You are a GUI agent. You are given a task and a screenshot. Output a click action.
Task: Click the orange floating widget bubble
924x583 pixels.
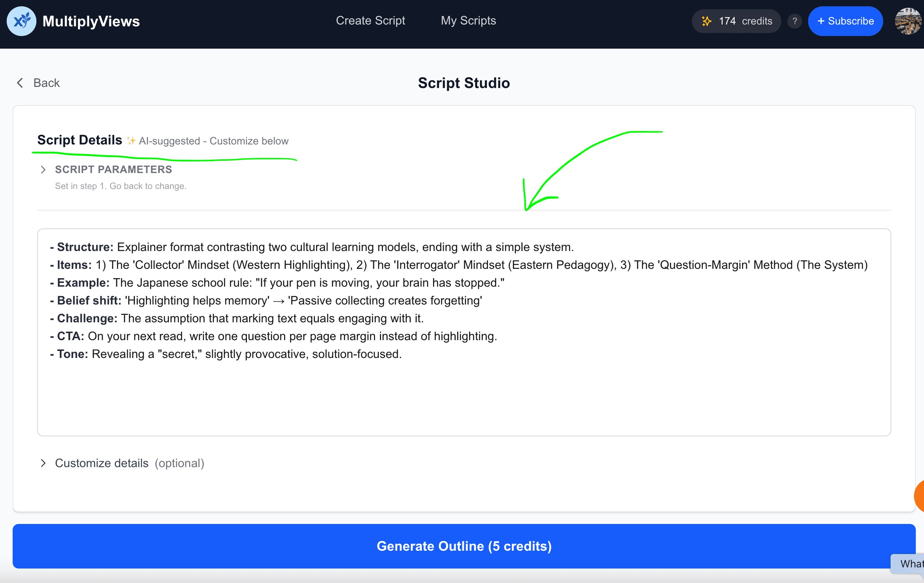[x=920, y=496]
